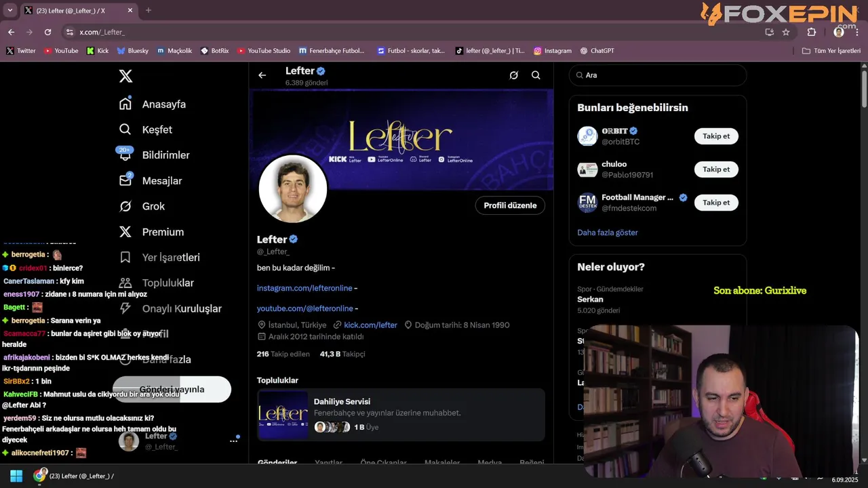
Task: Click the Grok icon in profile header
Action: (514, 75)
